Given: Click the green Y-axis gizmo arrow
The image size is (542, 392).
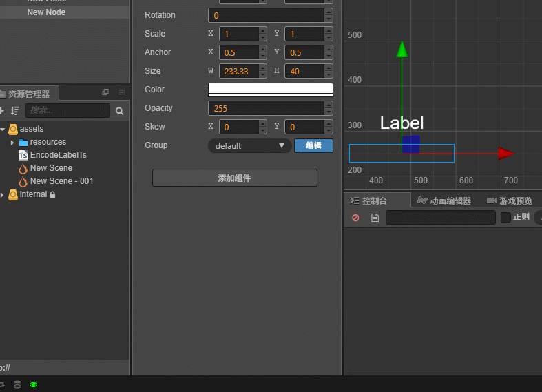Looking at the screenshot, I should [x=402, y=49].
